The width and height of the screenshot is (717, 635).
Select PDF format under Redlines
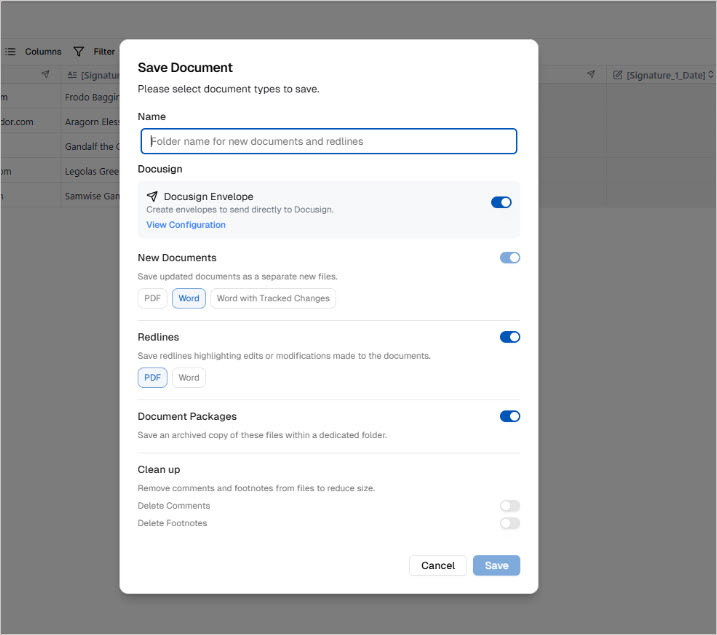[x=152, y=378]
